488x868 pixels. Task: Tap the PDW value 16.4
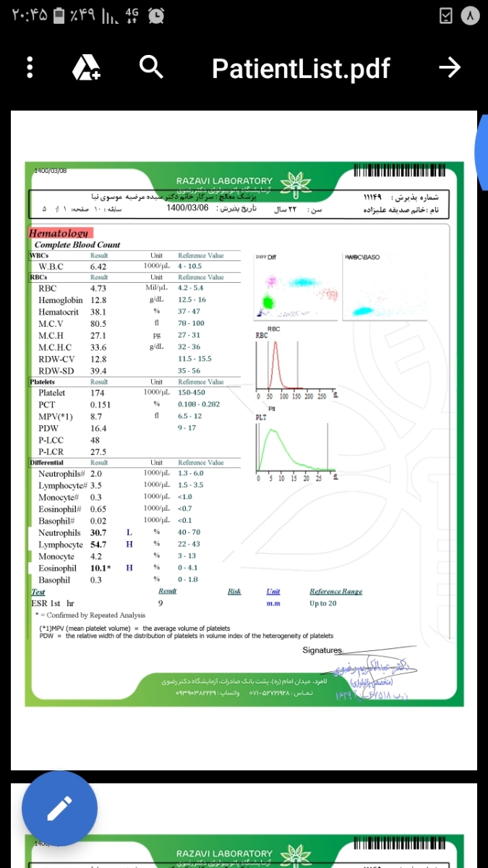tap(98, 428)
